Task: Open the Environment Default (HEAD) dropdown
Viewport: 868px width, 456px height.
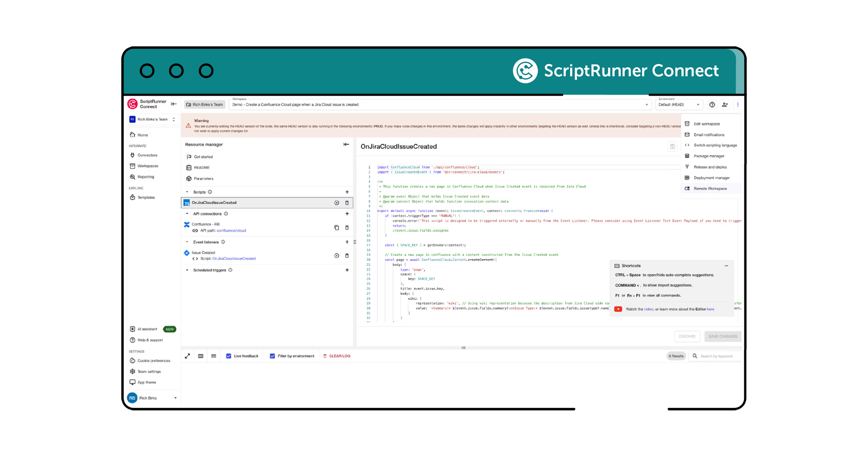Action: coord(679,105)
